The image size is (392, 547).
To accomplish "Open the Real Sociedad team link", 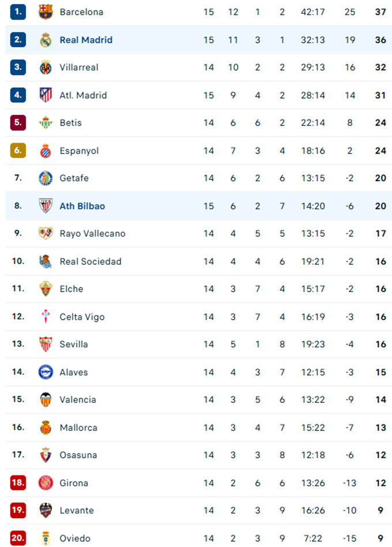I will [x=91, y=261].
